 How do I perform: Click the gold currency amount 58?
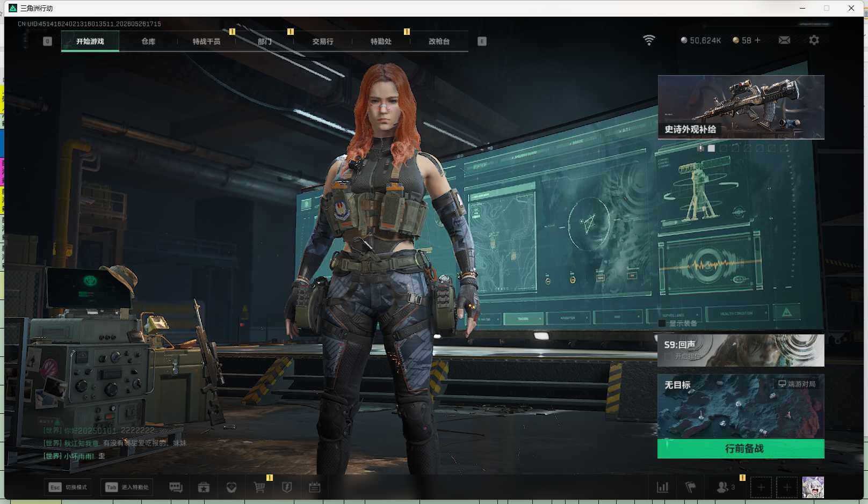coord(747,40)
